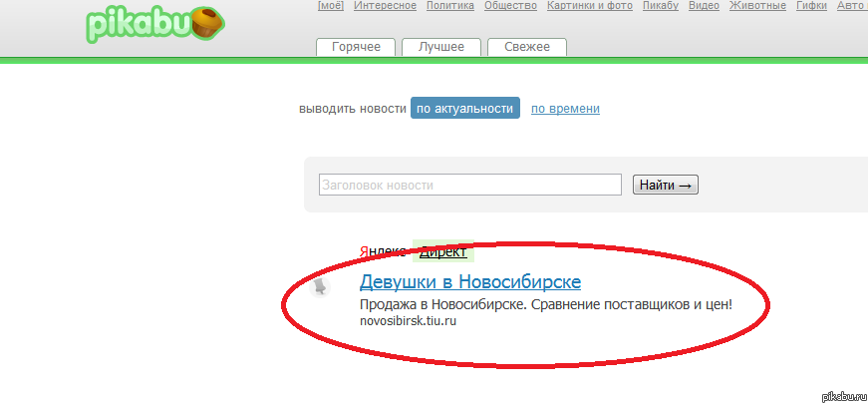The image size is (868, 404).
Task: Open the Гифки category
Action: pos(811,6)
